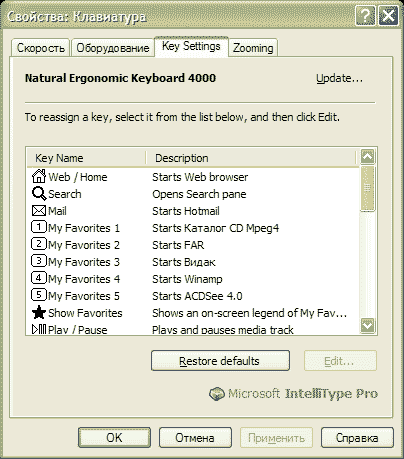Click the 'Starts FAR' description
This screenshot has width=404, height=459.
178,245
